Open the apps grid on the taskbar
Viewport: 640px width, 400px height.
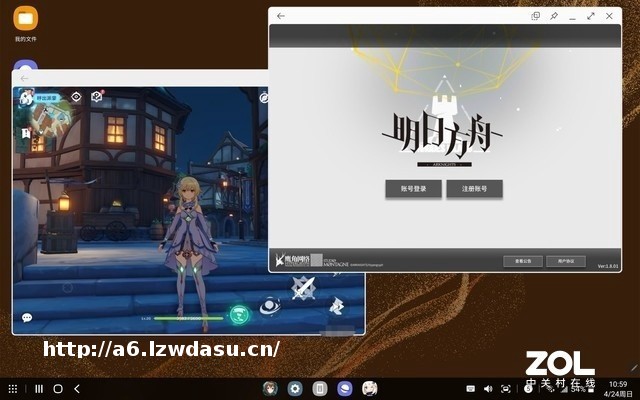[13, 388]
